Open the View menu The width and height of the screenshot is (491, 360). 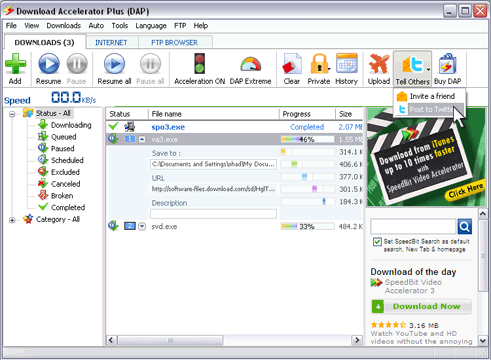click(x=32, y=26)
